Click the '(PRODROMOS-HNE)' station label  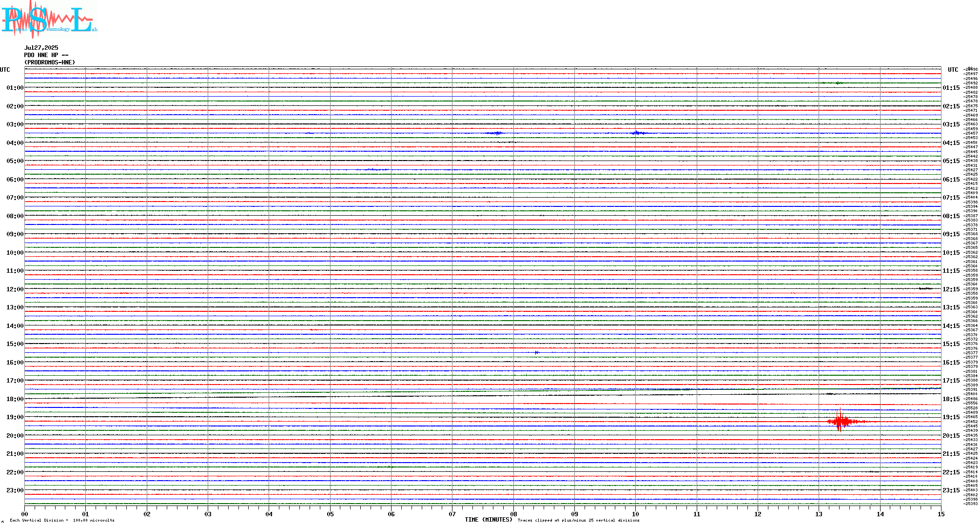(50, 62)
